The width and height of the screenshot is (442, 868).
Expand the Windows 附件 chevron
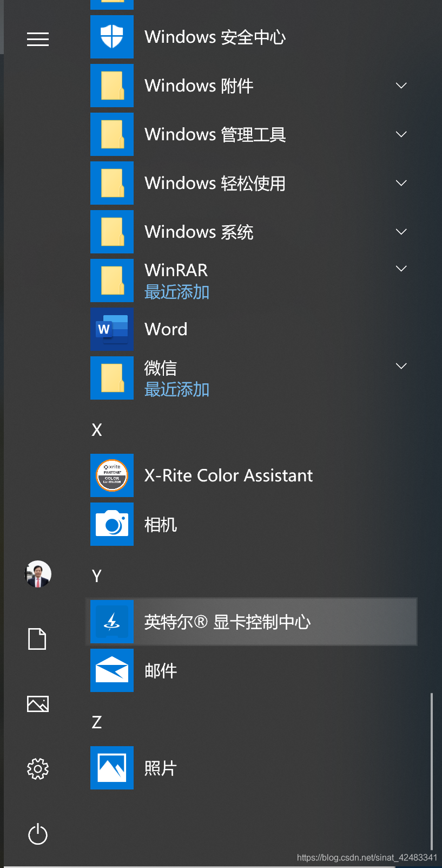pyautogui.click(x=401, y=86)
